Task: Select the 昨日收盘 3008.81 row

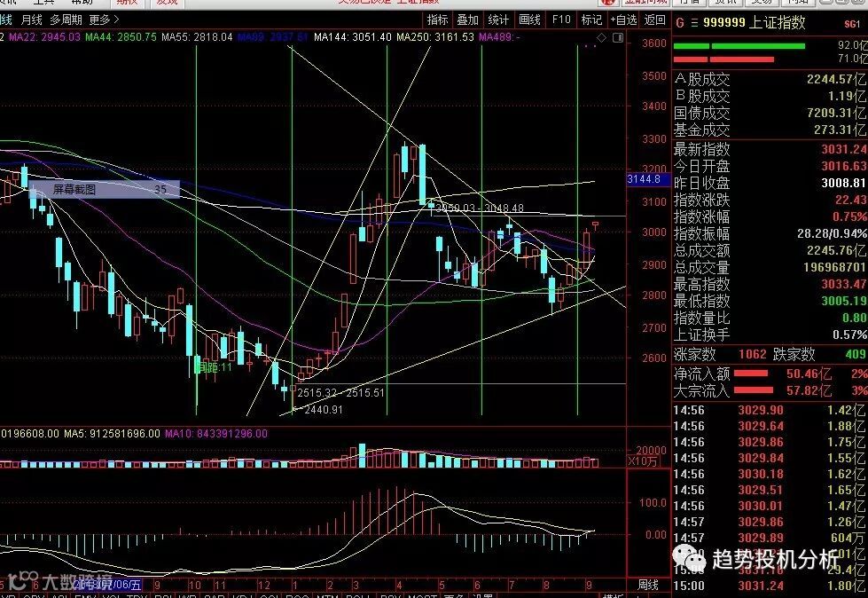Action: tap(770, 183)
